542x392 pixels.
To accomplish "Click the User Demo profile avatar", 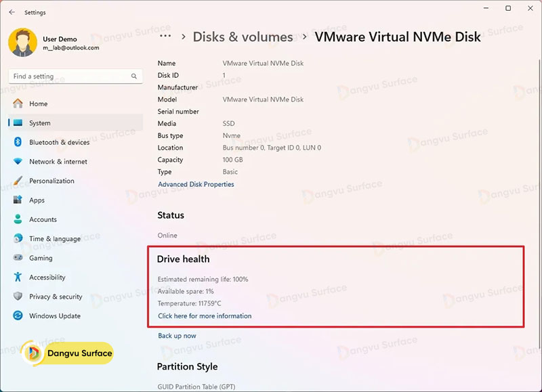I will tap(22, 43).
